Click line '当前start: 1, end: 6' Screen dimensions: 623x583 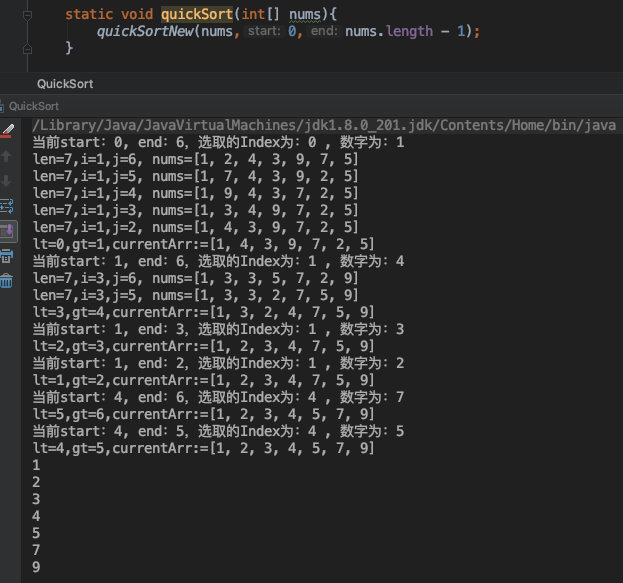click(x=218, y=261)
